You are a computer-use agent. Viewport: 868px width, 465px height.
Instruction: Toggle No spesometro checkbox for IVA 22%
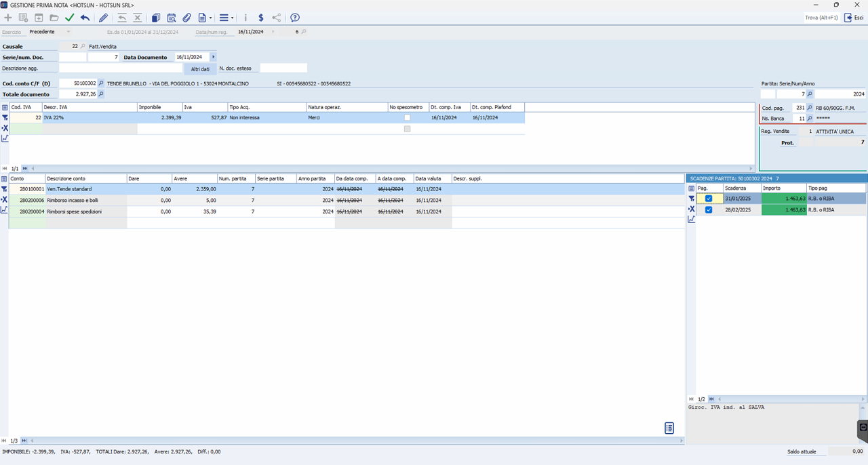tap(407, 118)
